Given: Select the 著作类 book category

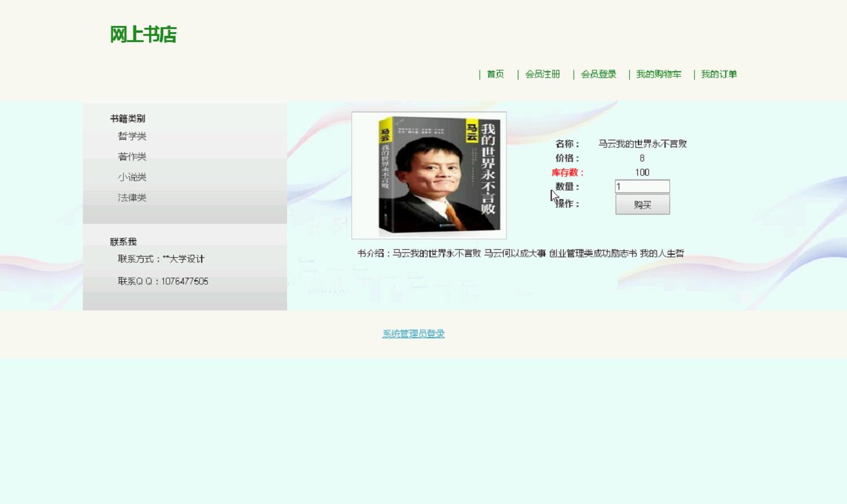Looking at the screenshot, I should point(132,156).
